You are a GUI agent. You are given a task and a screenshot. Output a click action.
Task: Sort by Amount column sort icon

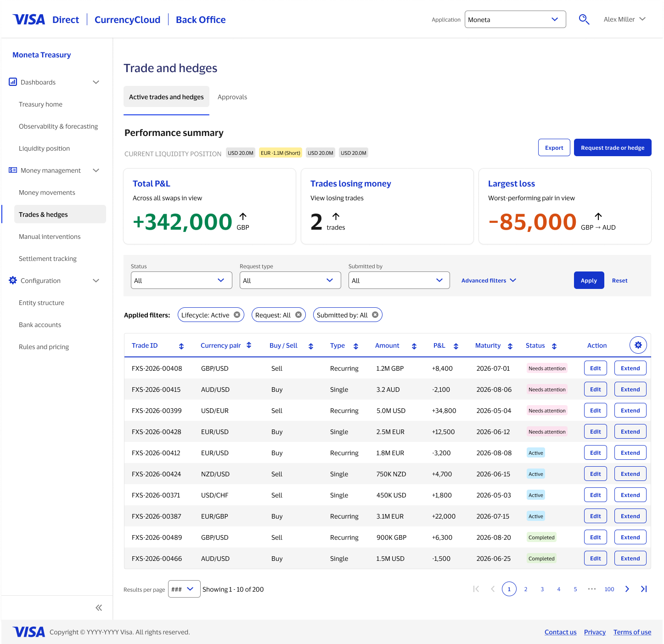point(414,346)
